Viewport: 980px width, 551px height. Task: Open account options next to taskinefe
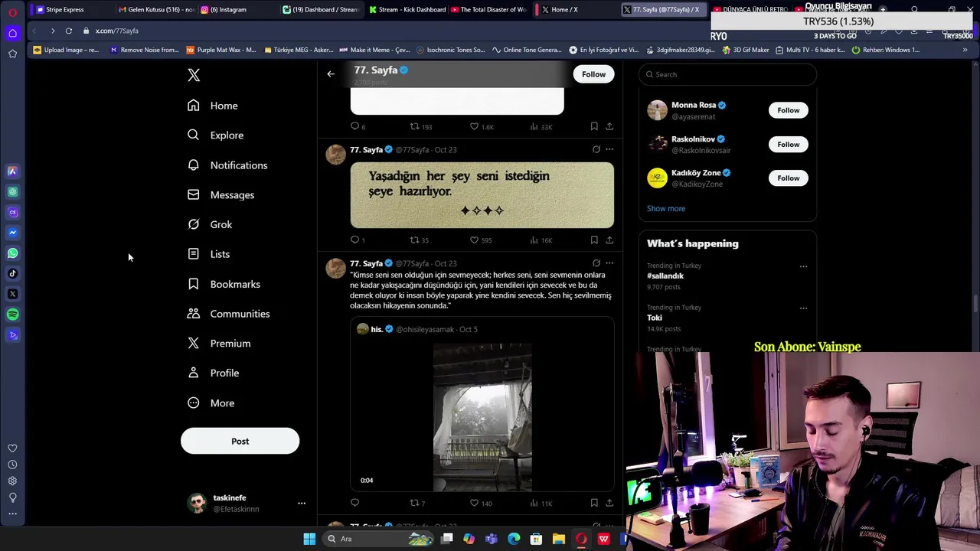click(302, 504)
